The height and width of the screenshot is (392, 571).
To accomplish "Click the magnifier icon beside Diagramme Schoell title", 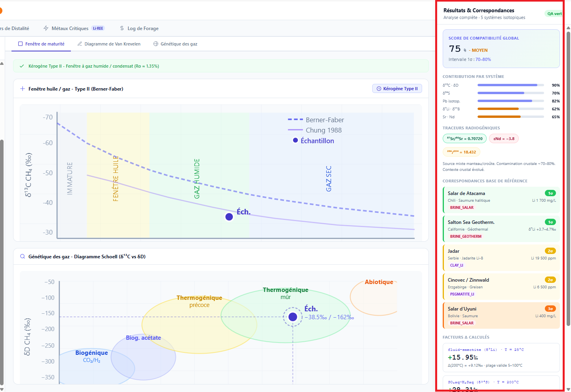I will pyautogui.click(x=23, y=257).
